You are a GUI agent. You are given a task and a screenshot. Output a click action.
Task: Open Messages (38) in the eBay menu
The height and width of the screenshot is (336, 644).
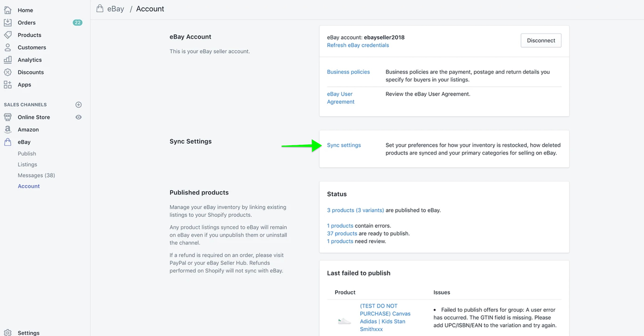36,175
